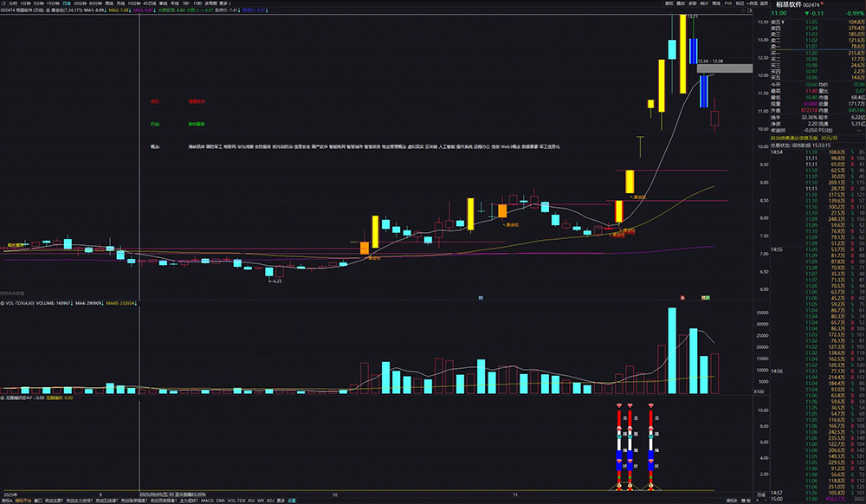Open F10 company information

728,3
